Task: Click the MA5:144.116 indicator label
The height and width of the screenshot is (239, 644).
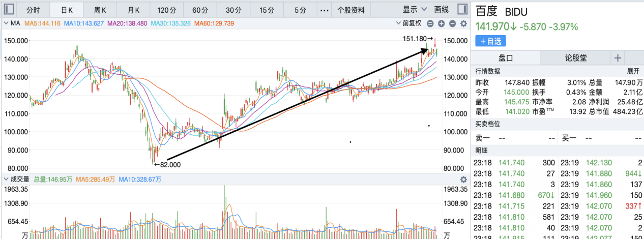Action: point(42,23)
